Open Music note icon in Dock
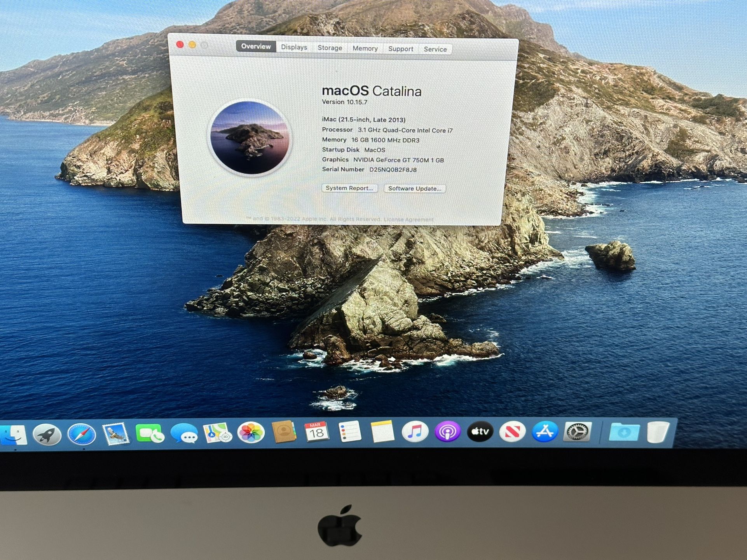 (x=415, y=431)
